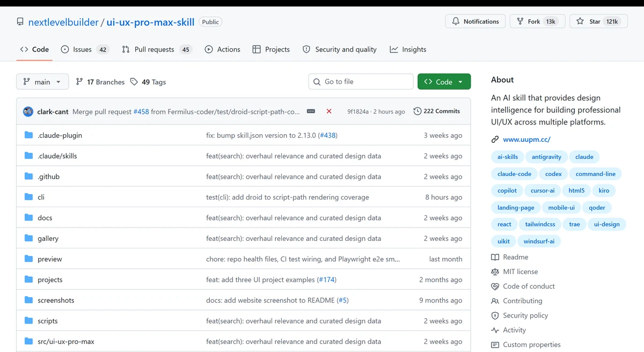The image size is (644, 352).
Task: Click the cli folder icon
Action: pos(29,197)
